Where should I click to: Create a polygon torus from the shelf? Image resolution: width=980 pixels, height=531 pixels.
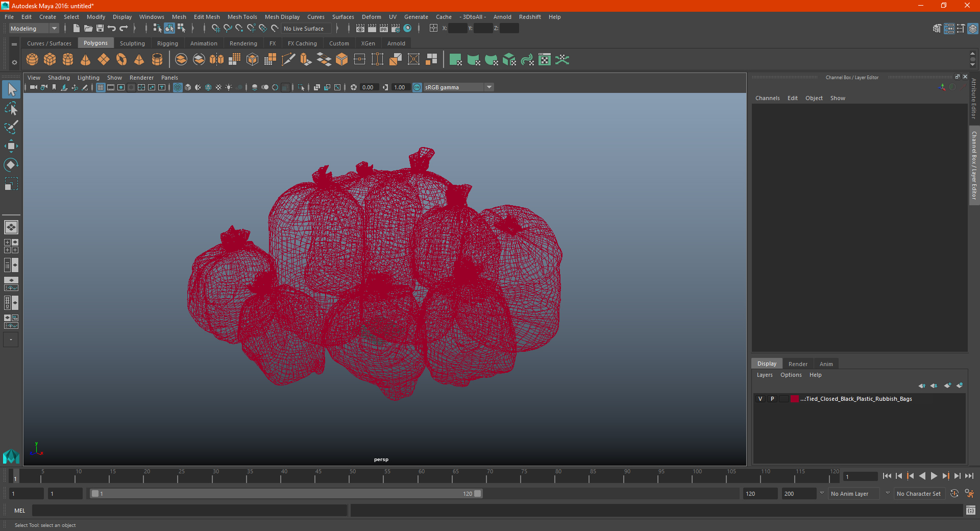121,60
